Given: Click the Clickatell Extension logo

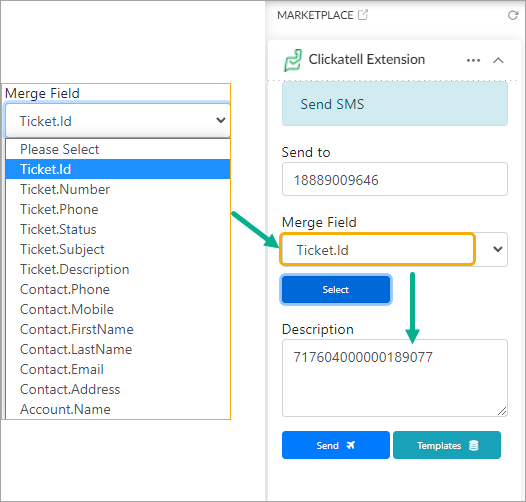Looking at the screenshot, I should pos(293,60).
